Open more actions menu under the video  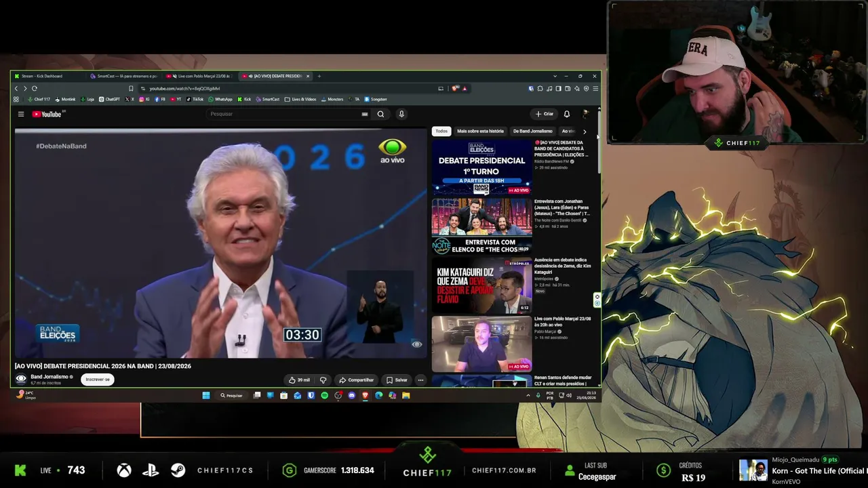[x=420, y=380]
